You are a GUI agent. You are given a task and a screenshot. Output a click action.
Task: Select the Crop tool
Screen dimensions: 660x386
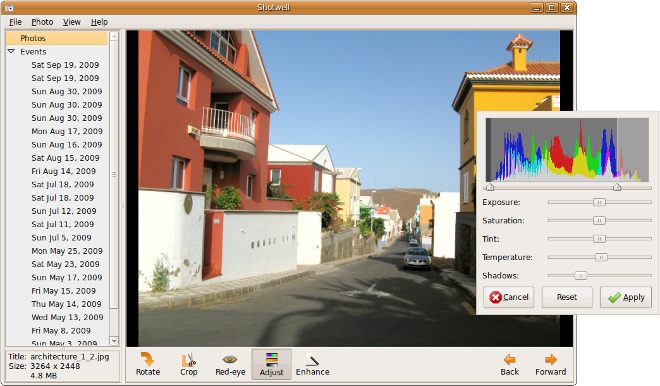[189, 364]
